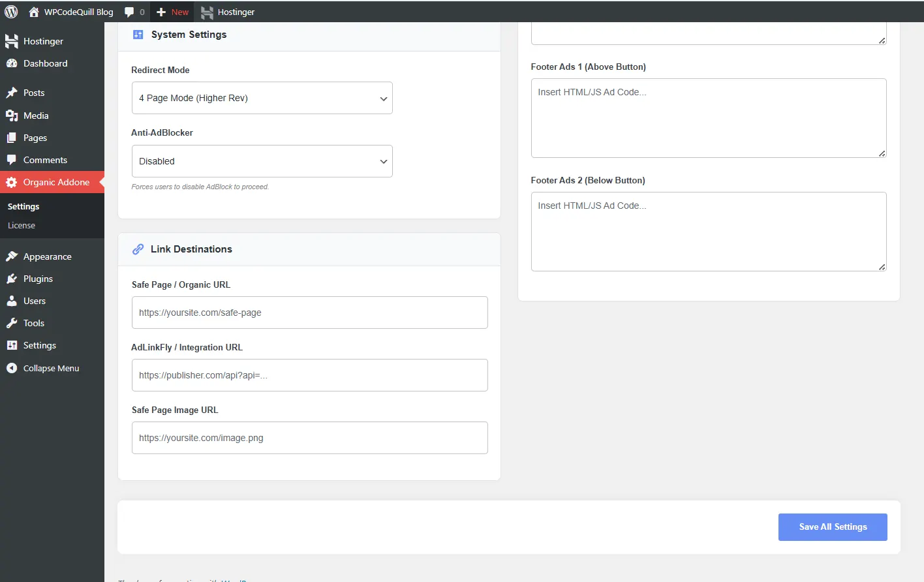The height and width of the screenshot is (582, 924).
Task: Click the Footer Ads 1 code textarea
Action: 708,118
